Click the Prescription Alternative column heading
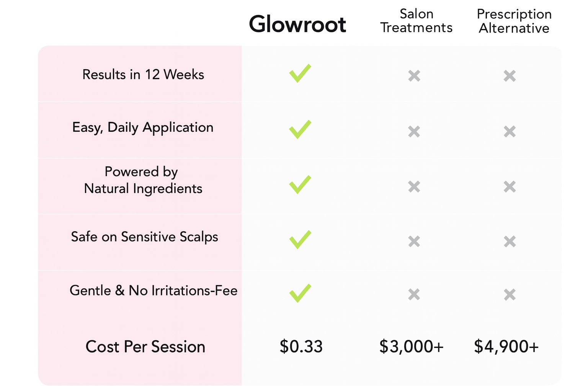The image size is (588, 392). (514, 21)
